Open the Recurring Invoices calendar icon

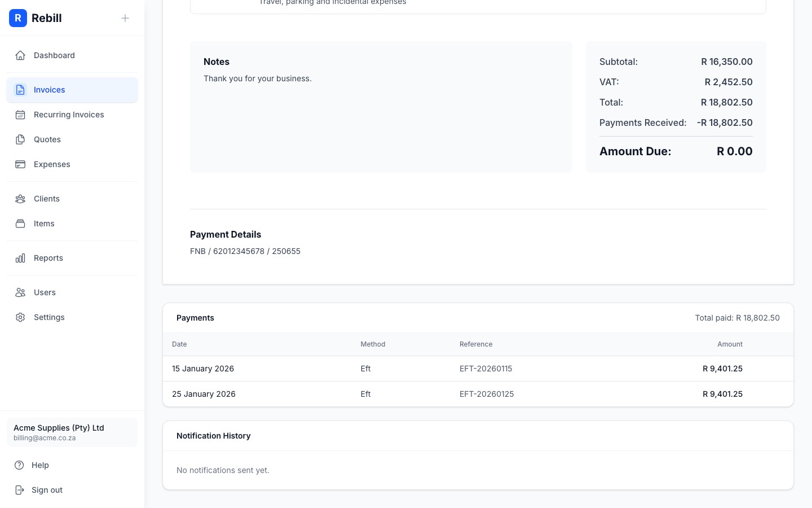click(x=20, y=115)
